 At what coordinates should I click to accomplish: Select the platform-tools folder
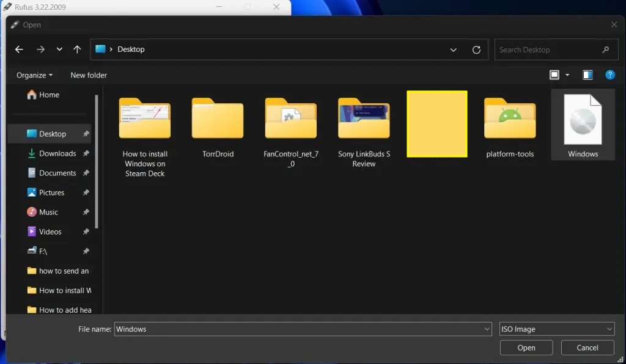pos(510,127)
